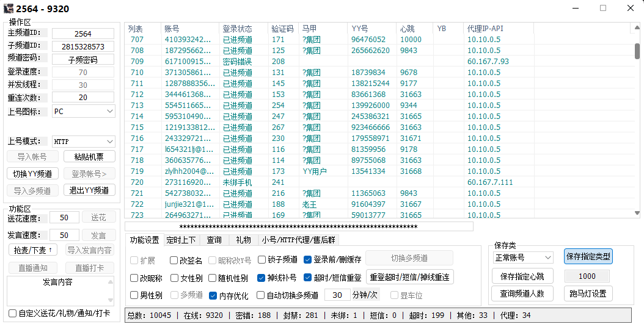The image size is (644, 324).
Task: Click YY号 96476052 in row 707
Action: [368, 40]
